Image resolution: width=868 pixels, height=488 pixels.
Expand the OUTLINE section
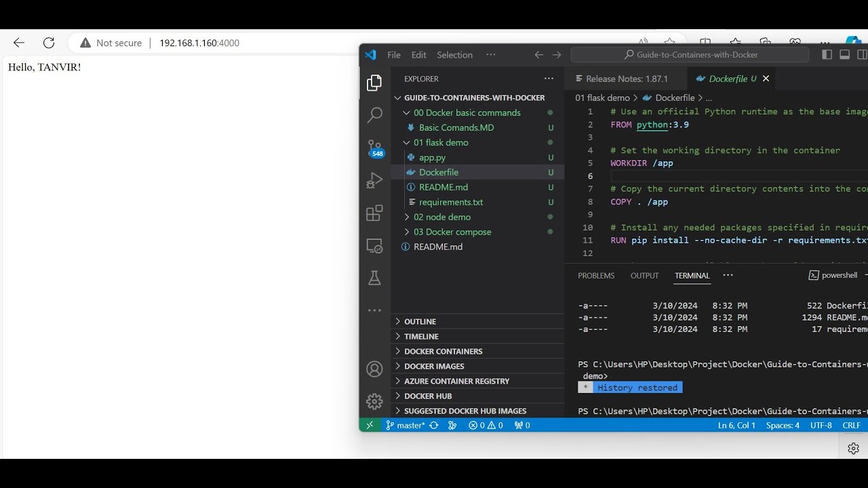(x=477, y=321)
